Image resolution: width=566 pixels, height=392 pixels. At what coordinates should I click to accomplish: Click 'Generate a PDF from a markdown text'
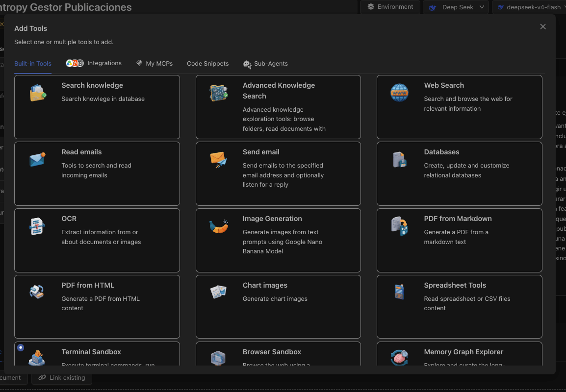[x=456, y=237]
